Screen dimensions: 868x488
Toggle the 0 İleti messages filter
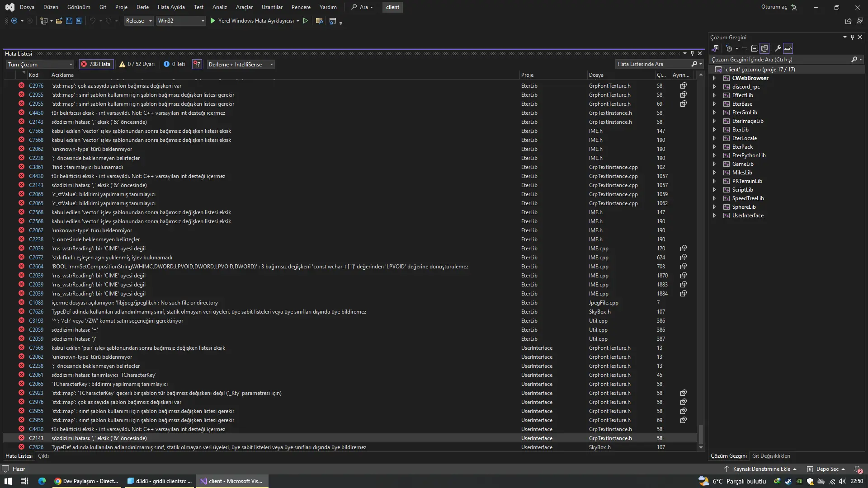tap(175, 64)
